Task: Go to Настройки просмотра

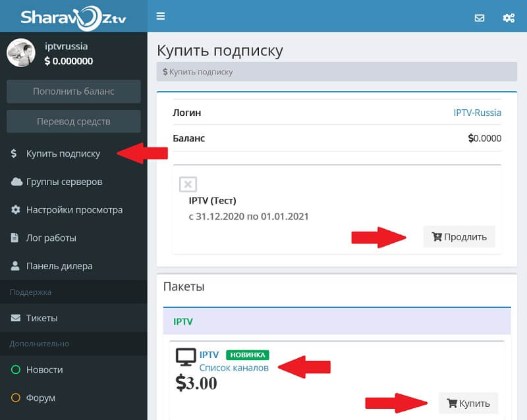Action: [74, 210]
